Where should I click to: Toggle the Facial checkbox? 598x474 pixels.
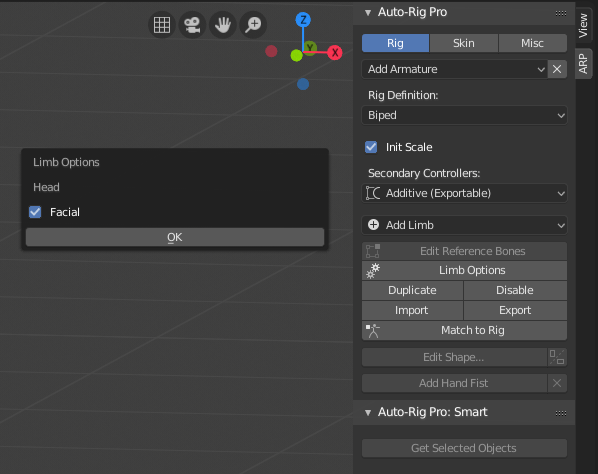tap(35, 212)
